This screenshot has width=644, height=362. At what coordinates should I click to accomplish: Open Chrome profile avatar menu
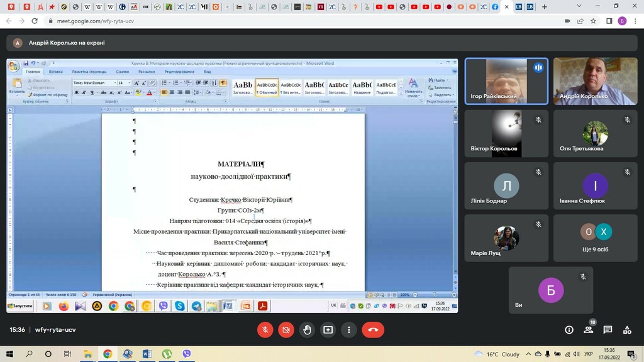click(622, 21)
